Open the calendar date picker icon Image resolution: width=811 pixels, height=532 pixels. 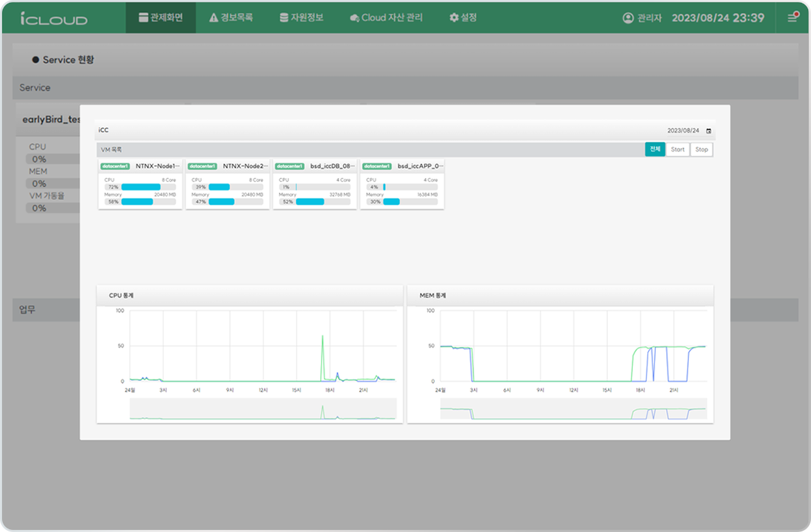708,131
